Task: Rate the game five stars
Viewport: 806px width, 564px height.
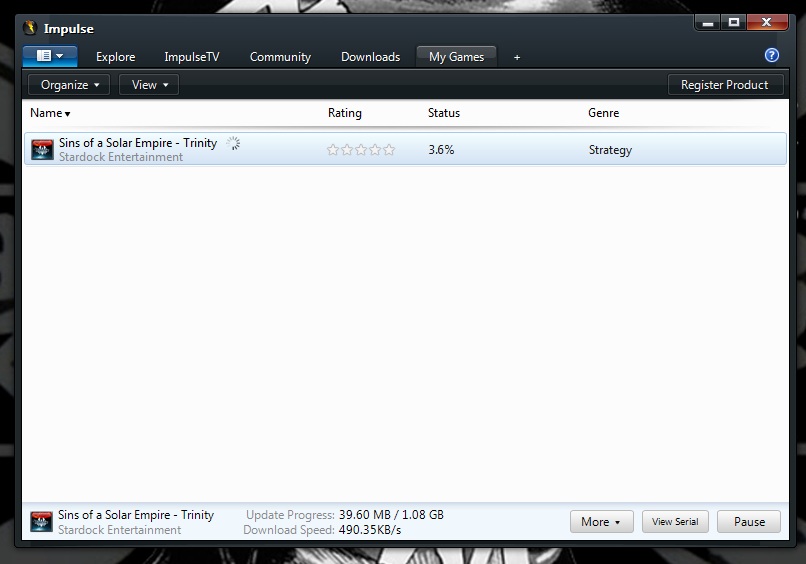Action: pos(389,150)
